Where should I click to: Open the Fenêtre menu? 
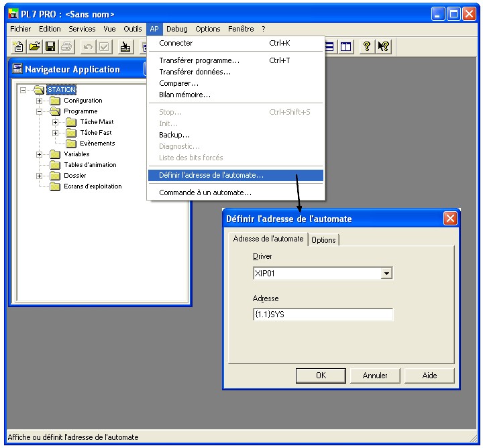click(241, 29)
